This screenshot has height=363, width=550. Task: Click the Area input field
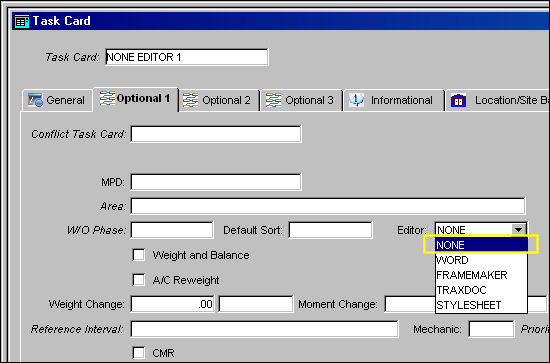328,206
